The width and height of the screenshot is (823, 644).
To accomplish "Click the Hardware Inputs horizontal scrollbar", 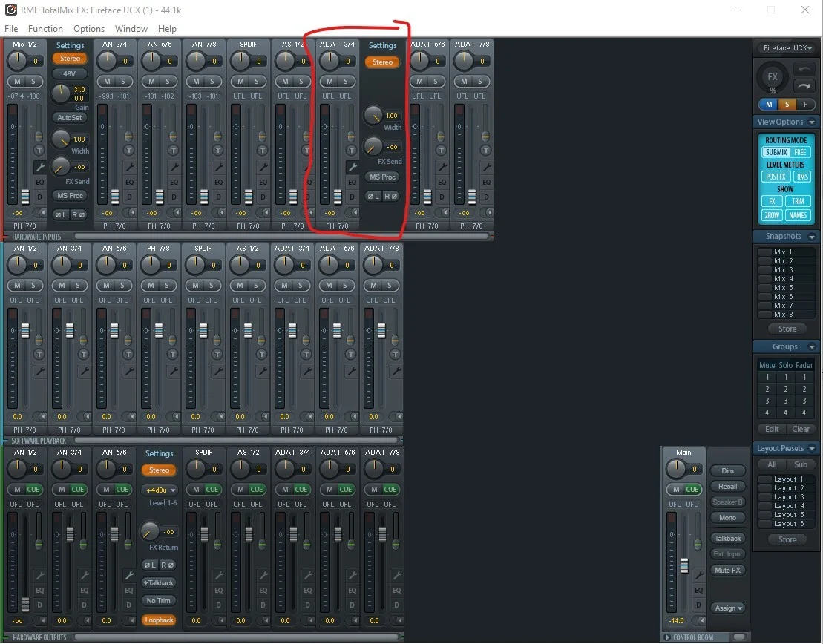I will [281, 237].
